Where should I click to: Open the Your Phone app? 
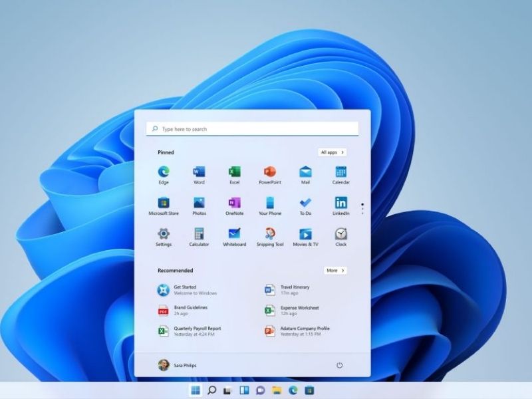coord(270,206)
